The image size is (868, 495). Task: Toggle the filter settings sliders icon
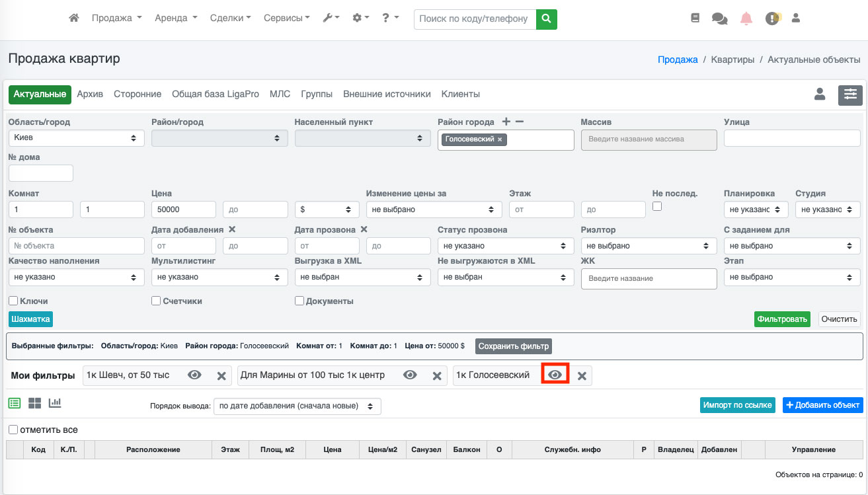[x=850, y=95]
